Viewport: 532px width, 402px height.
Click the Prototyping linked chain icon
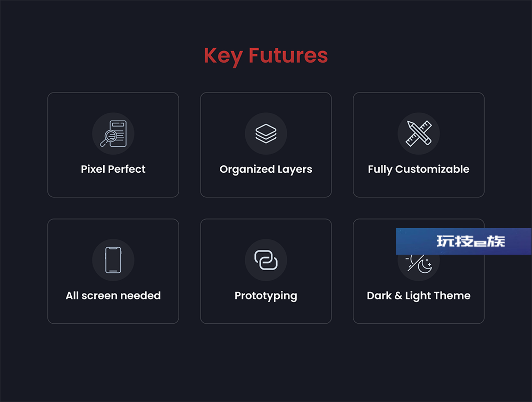coord(266,260)
